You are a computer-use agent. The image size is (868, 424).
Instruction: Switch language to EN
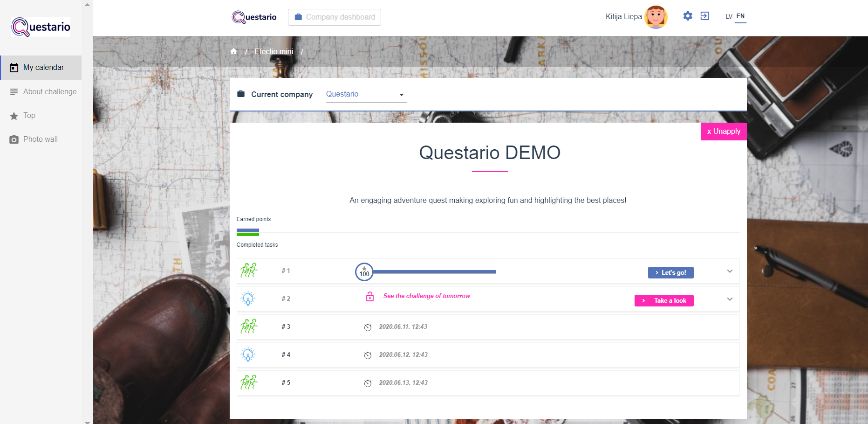(x=740, y=16)
